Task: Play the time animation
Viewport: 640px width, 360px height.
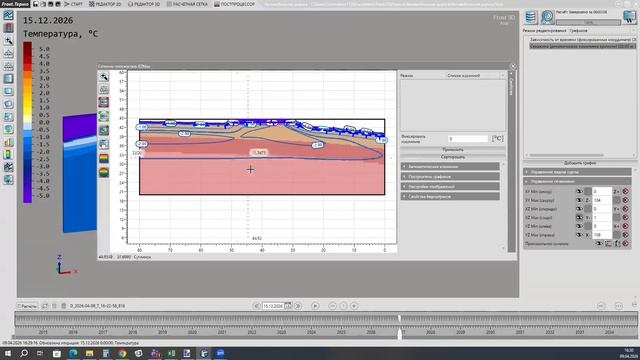Action: [315, 306]
